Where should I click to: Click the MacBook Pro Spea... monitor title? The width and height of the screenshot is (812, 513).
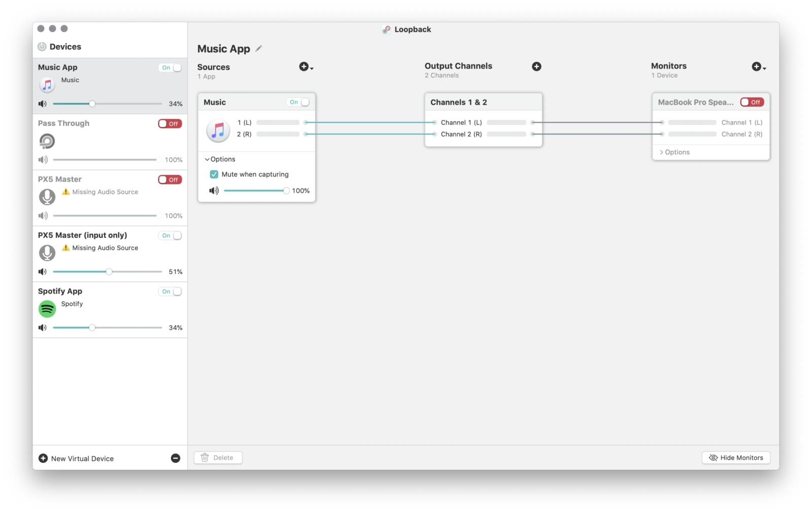(696, 102)
